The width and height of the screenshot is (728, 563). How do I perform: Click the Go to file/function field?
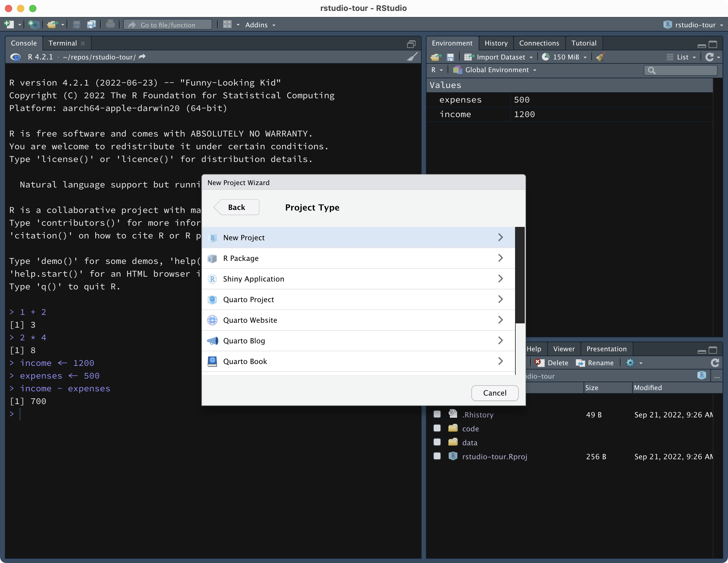coord(168,25)
